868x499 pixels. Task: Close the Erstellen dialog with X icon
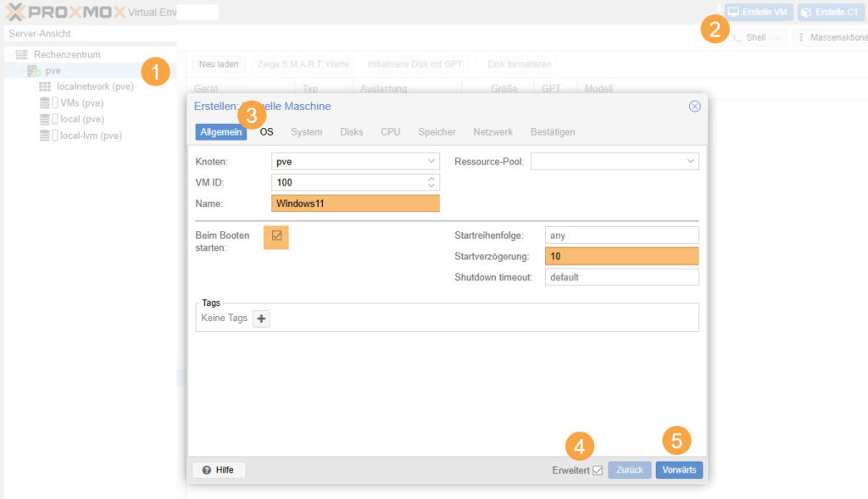tap(694, 106)
